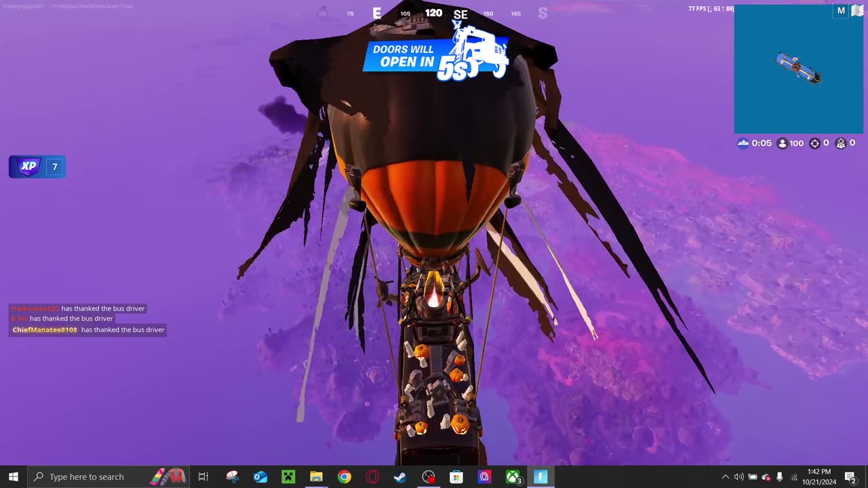
Task: Click the microphone tray icon
Action: [x=780, y=476]
